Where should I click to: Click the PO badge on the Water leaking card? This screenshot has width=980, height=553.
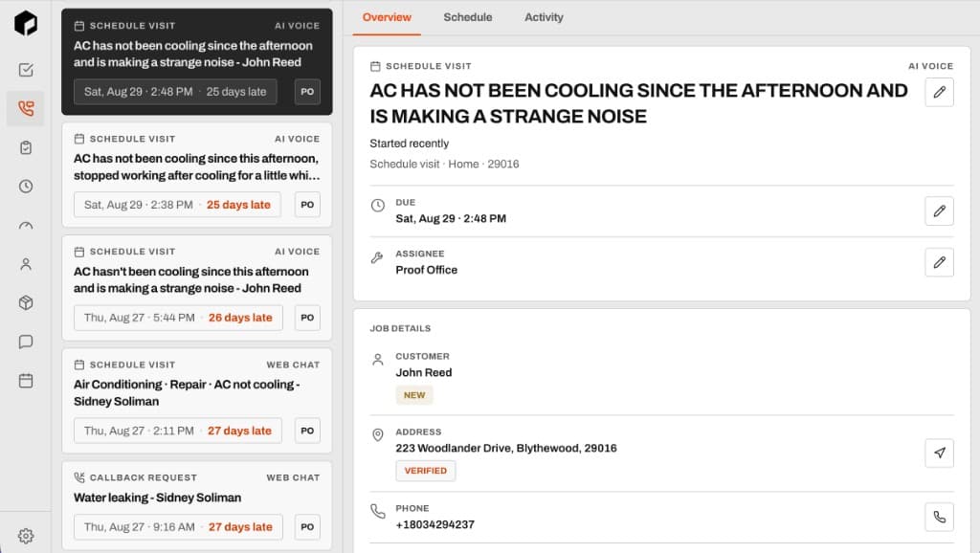click(307, 527)
